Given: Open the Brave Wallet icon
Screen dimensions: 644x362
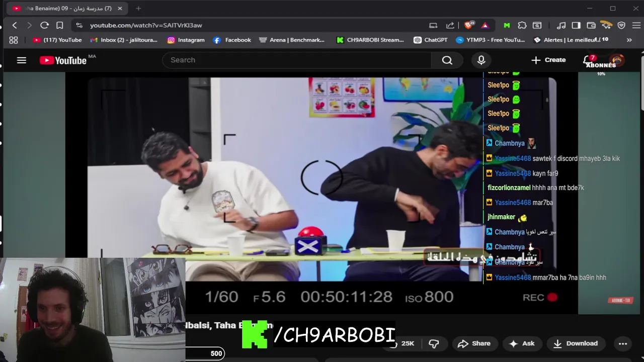Looking at the screenshot, I should coord(591,25).
